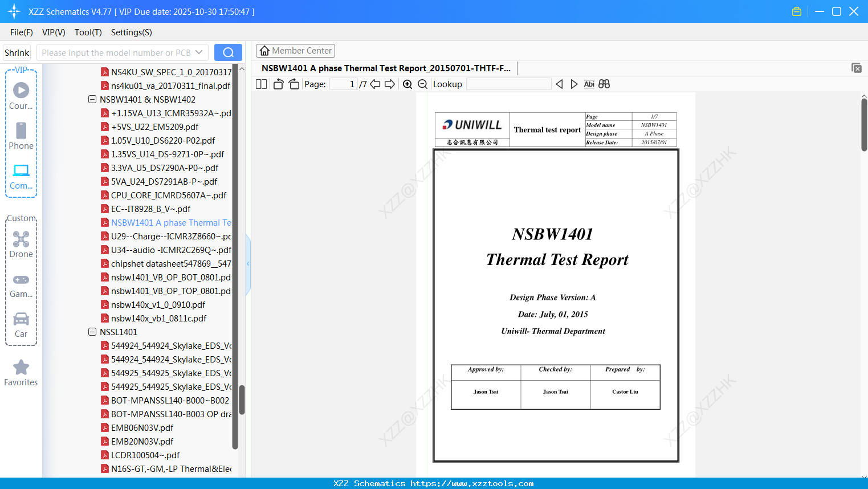Rotate the page counterclockwise

279,84
